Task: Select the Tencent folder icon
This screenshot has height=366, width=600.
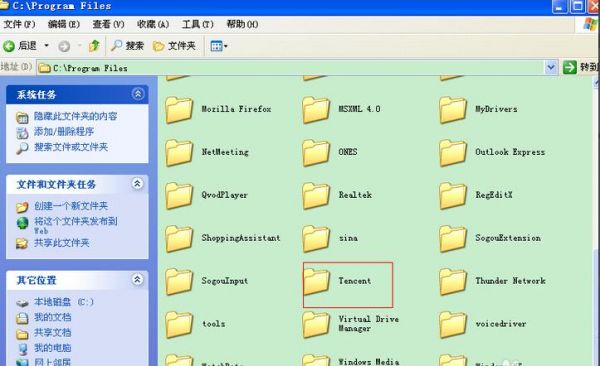Action: click(316, 282)
